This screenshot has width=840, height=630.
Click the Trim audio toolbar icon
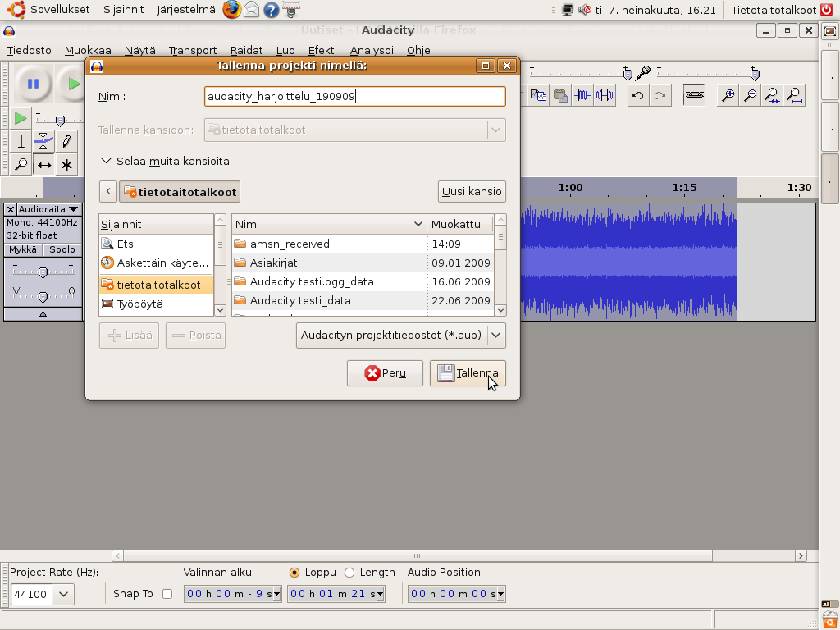pyautogui.click(x=582, y=95)
